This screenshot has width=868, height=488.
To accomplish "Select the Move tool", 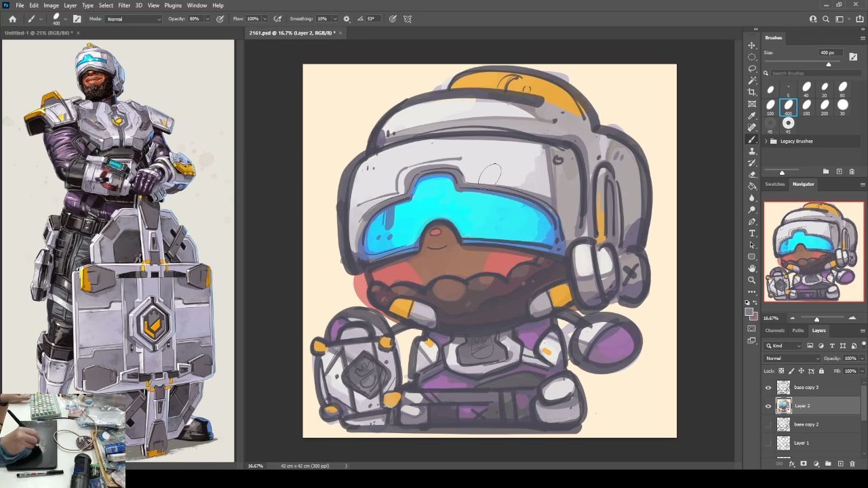I will [x=751, y=45].
